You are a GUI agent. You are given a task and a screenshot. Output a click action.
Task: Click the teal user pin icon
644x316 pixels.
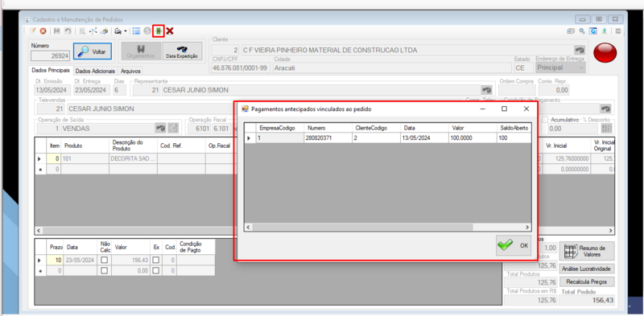point(605,31)
